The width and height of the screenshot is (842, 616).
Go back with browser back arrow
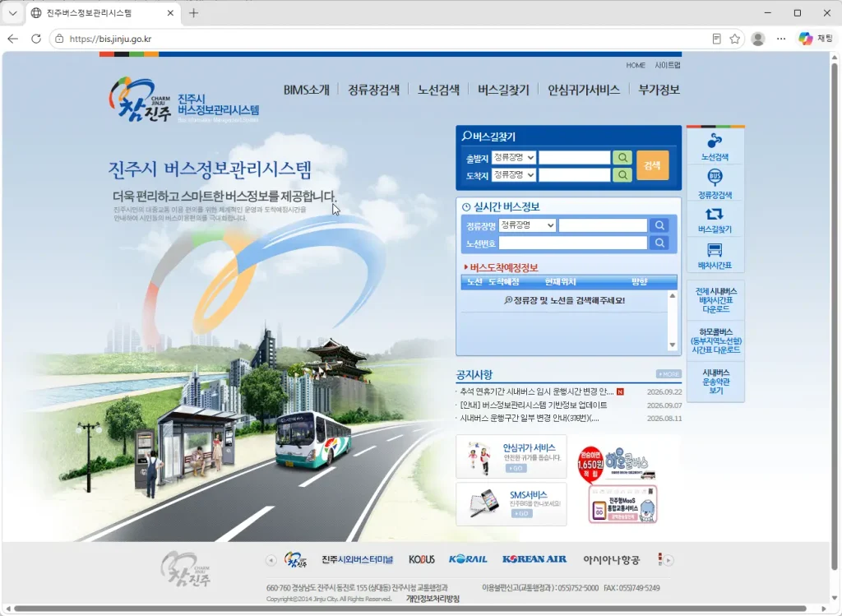(x=13, y=39)
